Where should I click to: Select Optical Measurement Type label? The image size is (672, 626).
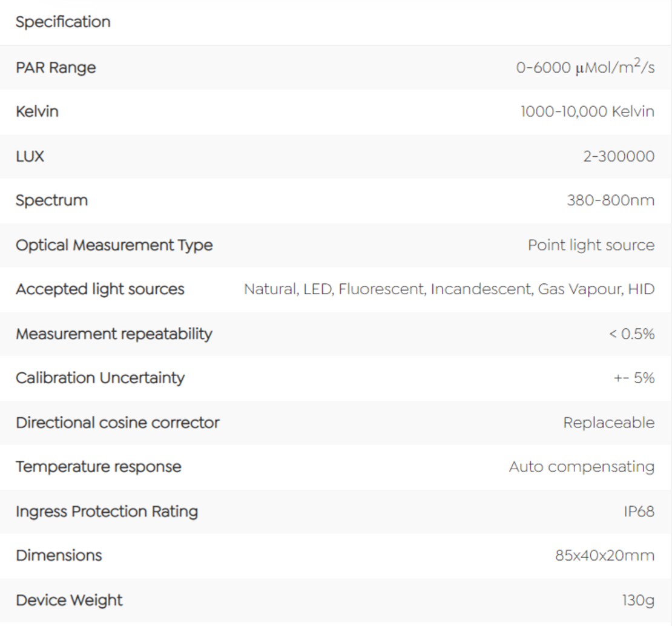(114, 246)
